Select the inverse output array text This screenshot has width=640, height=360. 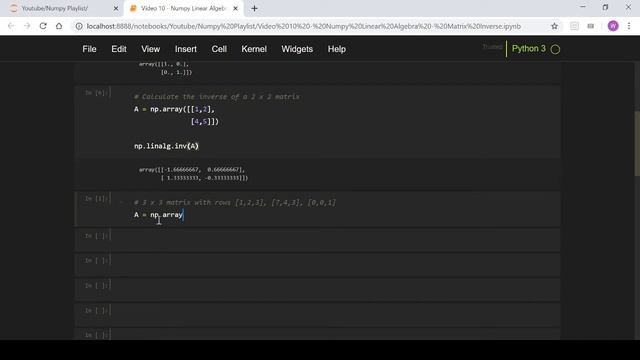[x=193, y=173]
